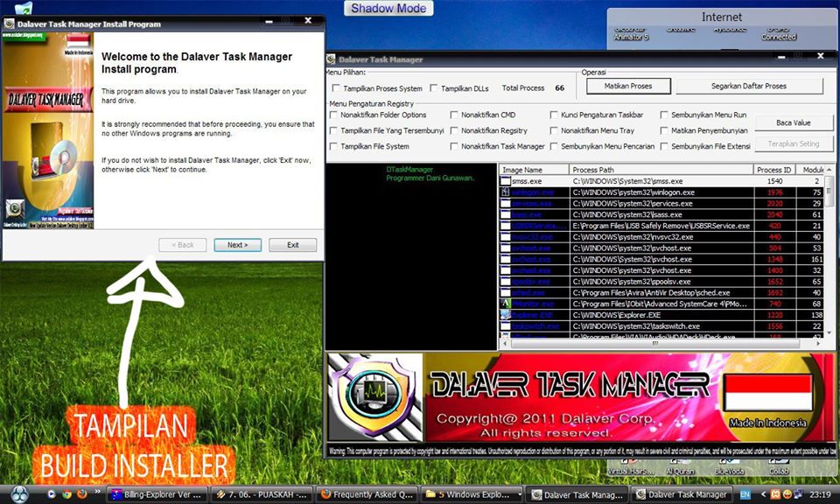Click the Dalaver Task Manager title bar icon
The image size is (840, 504).
pos(331,59)
